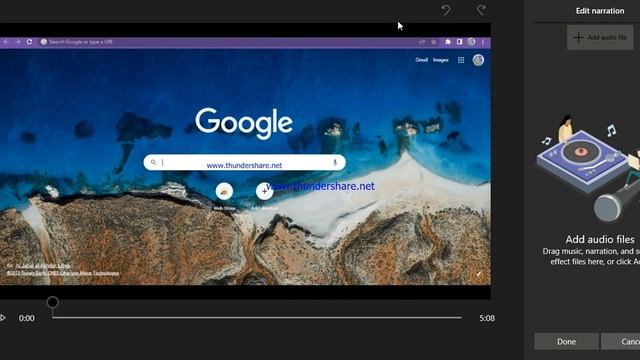The image size is (640, 360).
Task: Click the Add audio files heading text
Action: pyautogui.click(x=600, y=240)
